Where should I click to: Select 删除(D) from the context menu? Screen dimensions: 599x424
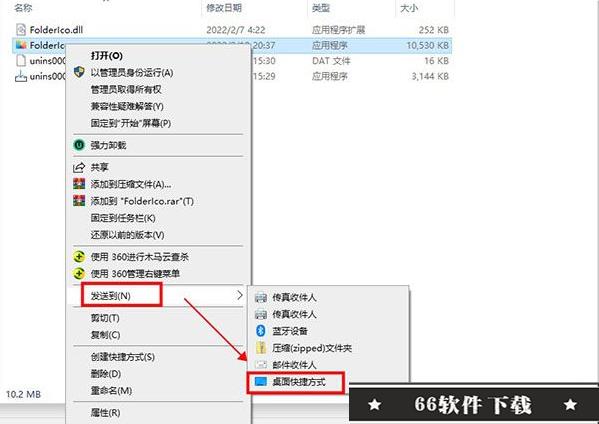[x=106, y=374]
